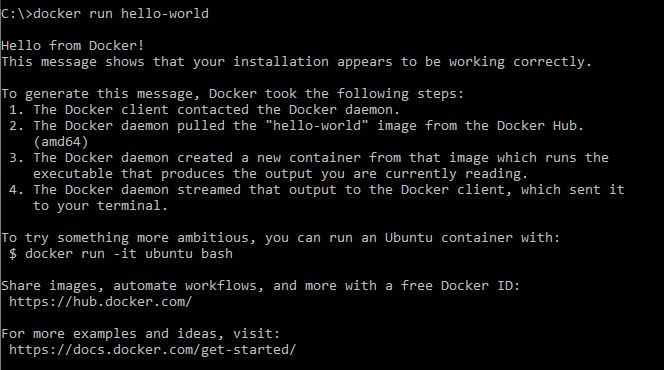Viewport: 664px width, 370px height.
Task: Click the "docker run -it ubuntu bash" line
Action: tap(121, 254)
